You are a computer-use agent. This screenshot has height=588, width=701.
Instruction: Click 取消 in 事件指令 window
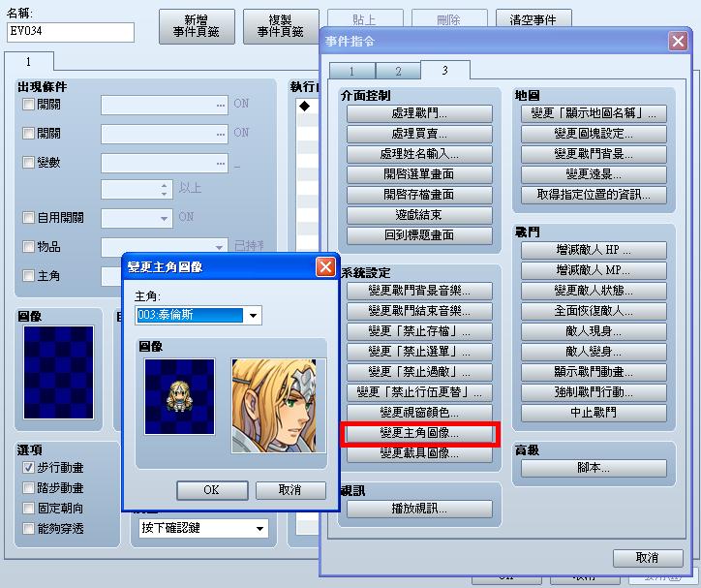[648, 558]
